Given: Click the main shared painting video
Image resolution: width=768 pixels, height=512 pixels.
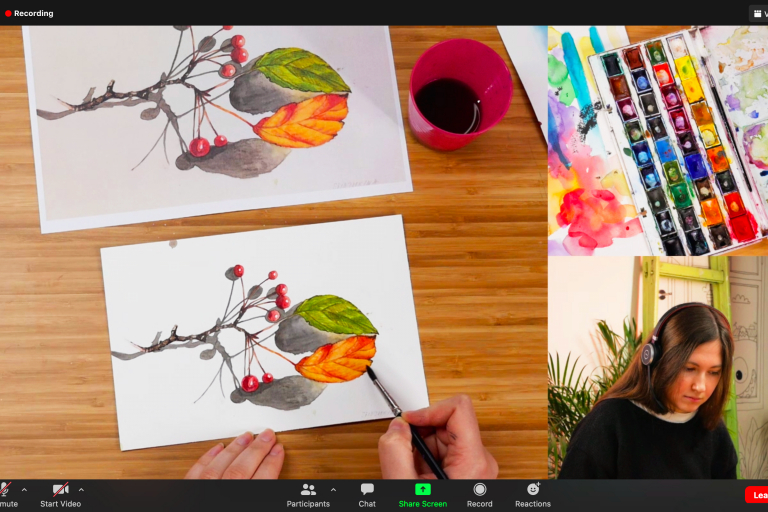Looking at the screenshot, I should [x=273, y=252].
